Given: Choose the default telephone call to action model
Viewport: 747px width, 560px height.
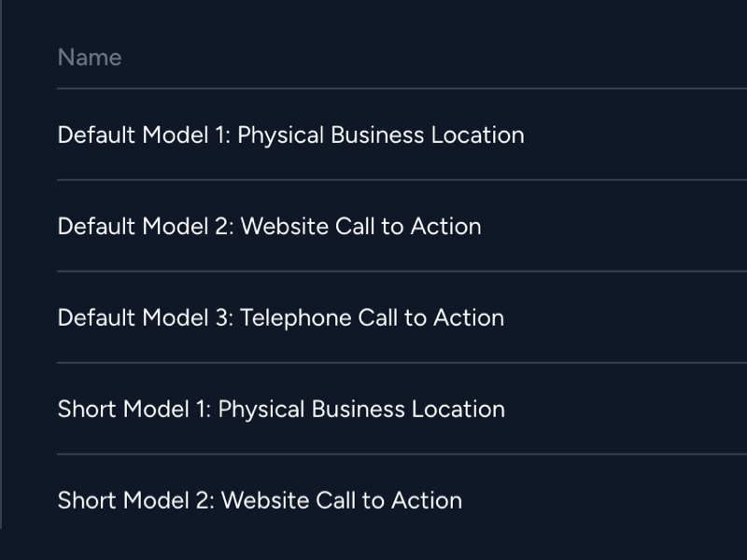Looking at the screenshot, I should (281, 318).
